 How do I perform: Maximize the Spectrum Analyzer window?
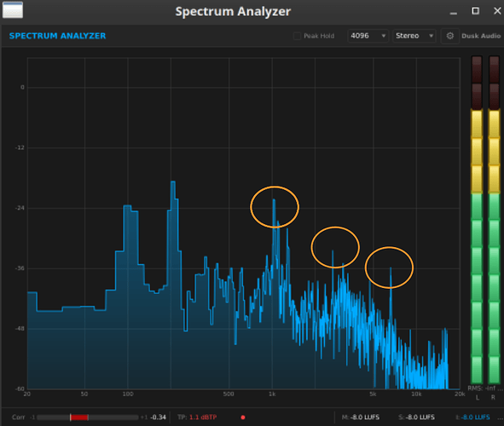pyautogui.click(x=475, y=11)
